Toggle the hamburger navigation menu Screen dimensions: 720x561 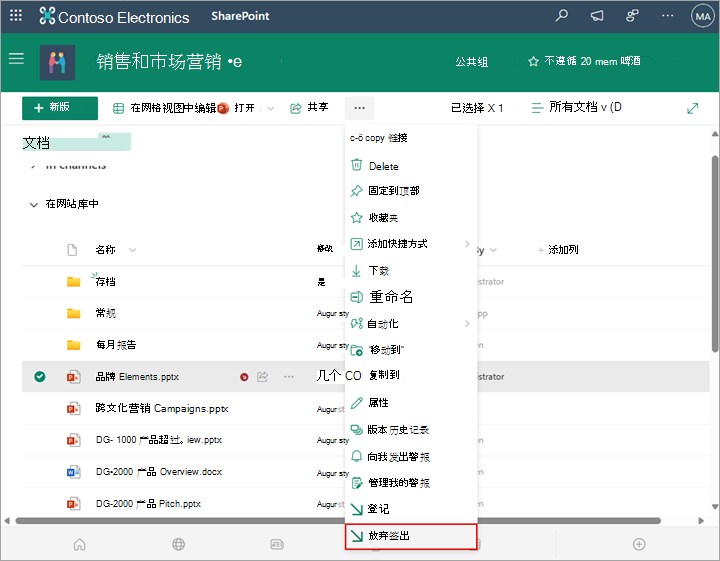point(16,58)
